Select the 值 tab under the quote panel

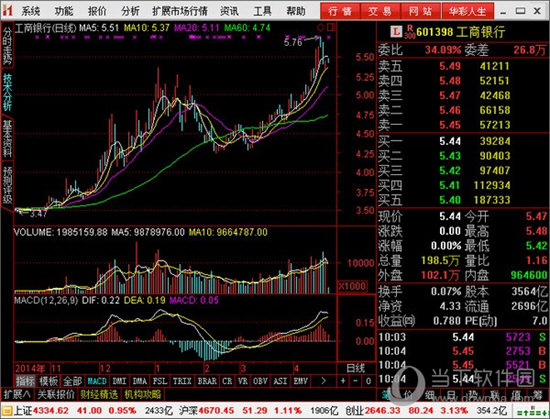pyautogui.click(x=517, y=395)
